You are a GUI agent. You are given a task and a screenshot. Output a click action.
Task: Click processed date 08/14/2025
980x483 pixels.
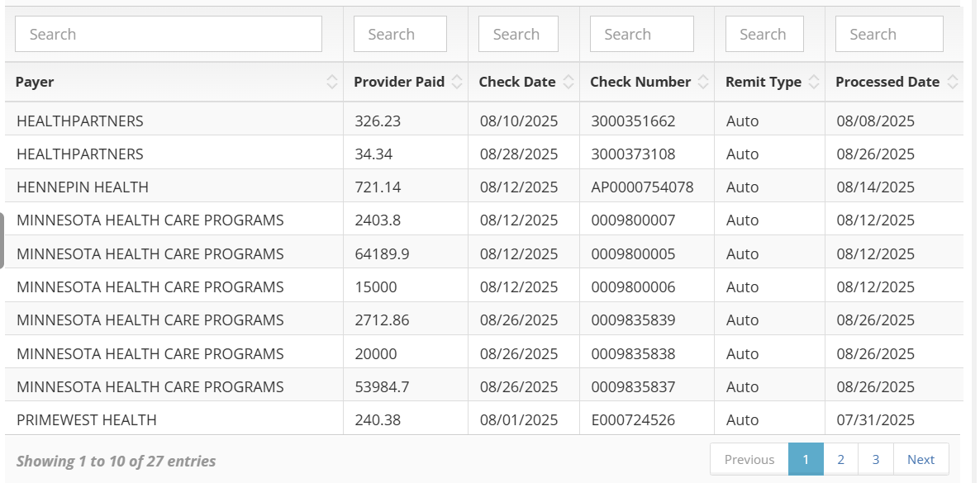[x=876, y=187]
